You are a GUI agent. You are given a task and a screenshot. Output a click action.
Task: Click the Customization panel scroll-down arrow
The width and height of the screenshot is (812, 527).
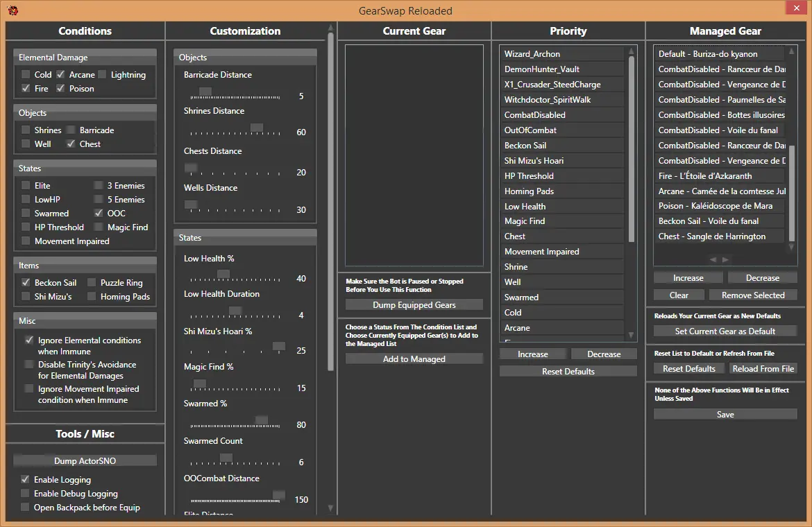330,508
